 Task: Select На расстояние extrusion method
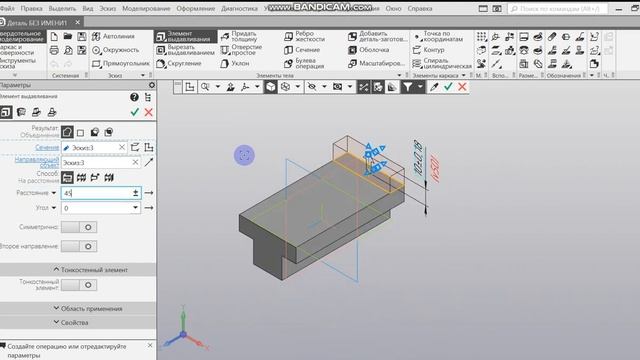click(67, 178)
